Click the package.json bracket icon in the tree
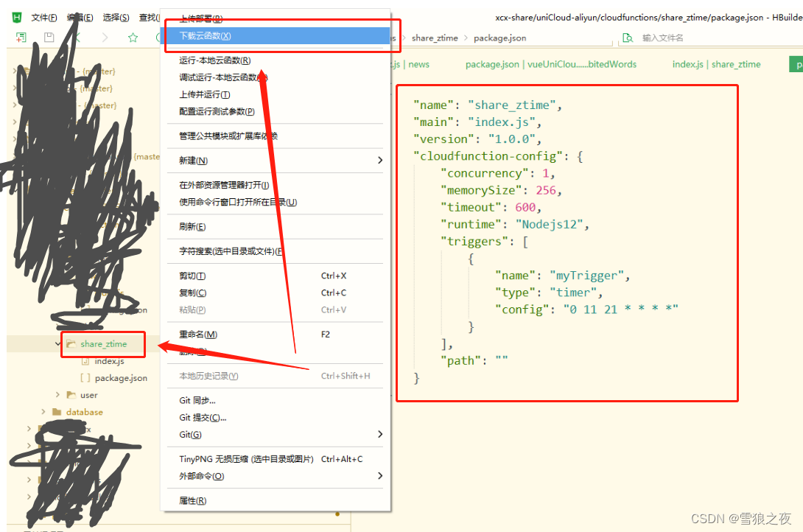This screenshot has height=532, width=803. (85, 377)
